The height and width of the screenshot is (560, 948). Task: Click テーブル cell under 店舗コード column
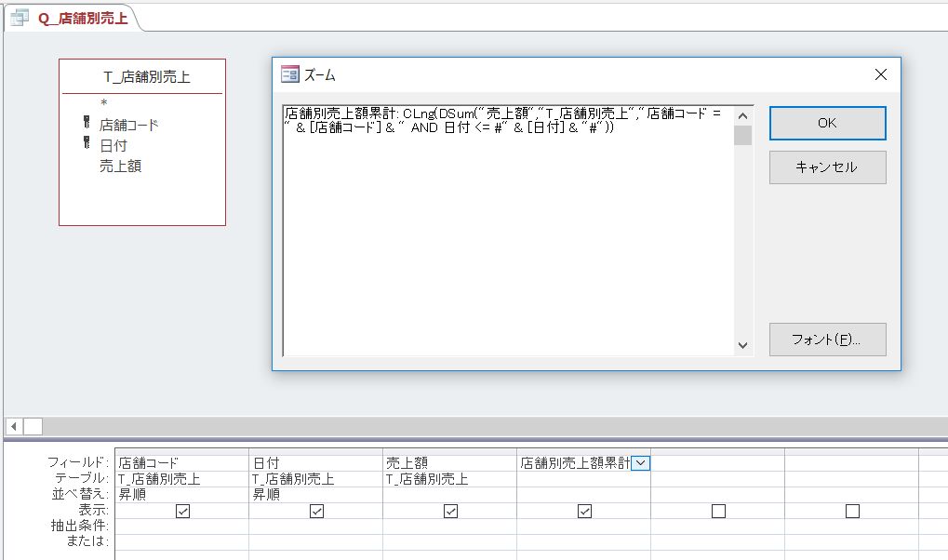point(182,479)
